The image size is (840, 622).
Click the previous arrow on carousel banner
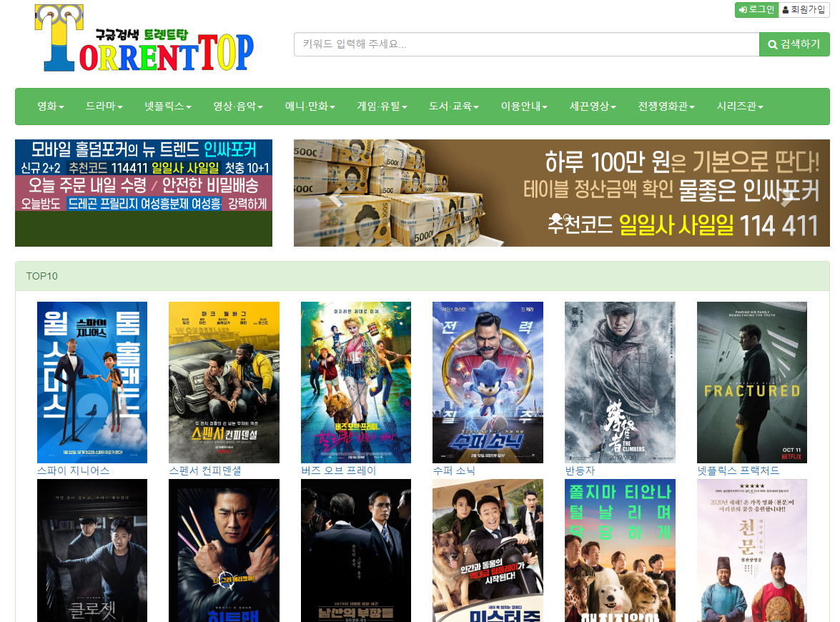[x=336, y=198]
